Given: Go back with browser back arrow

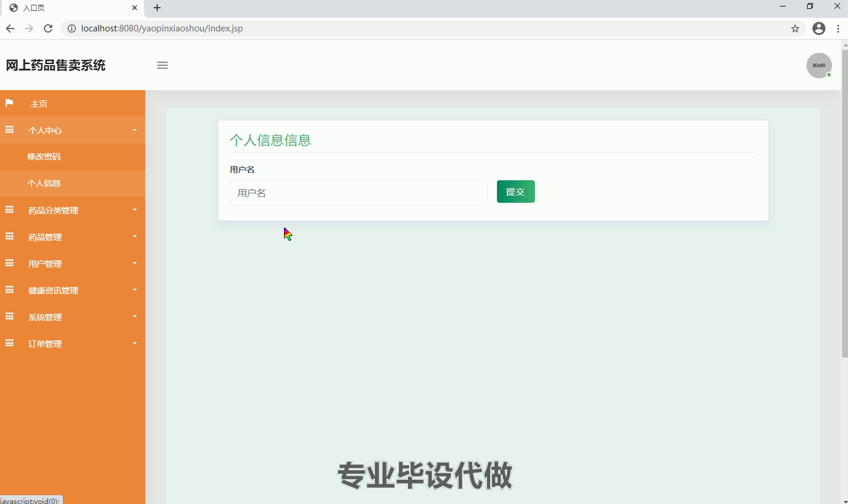Looking at the screenshot, I should 10,28.
